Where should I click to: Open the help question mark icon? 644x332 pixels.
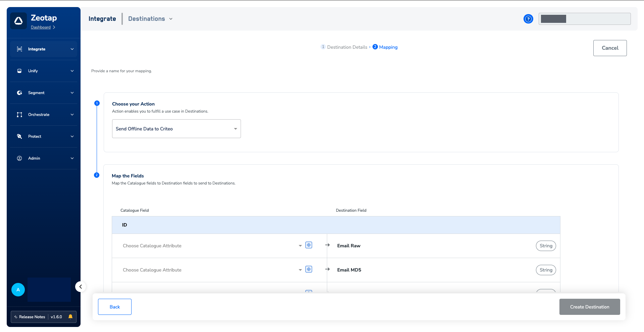click(528, 19)
